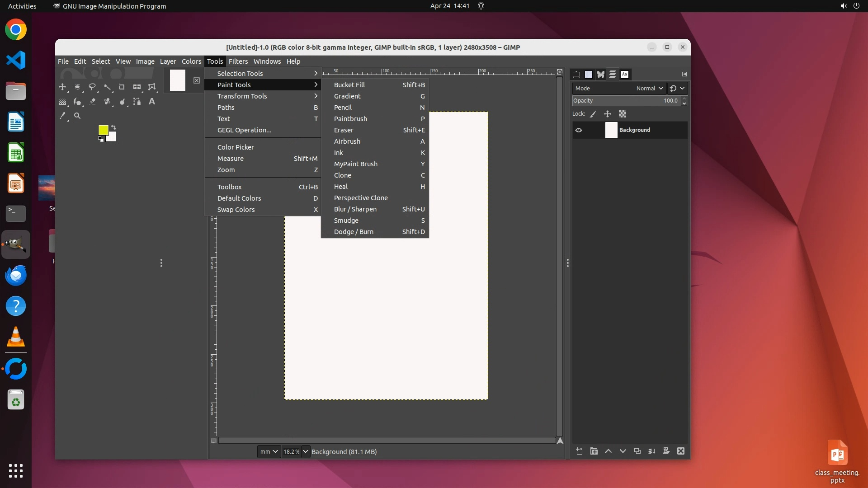Image resolution: width=868 pixels, height=488 pixels.
Task: Pick the Fuzzy Select magic wand tool
Action: (107, 87)
